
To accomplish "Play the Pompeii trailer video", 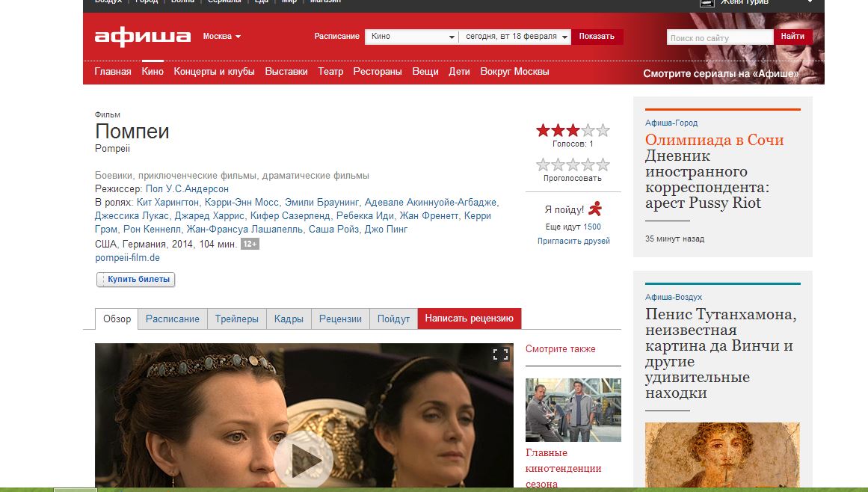I will click(304, 459).
